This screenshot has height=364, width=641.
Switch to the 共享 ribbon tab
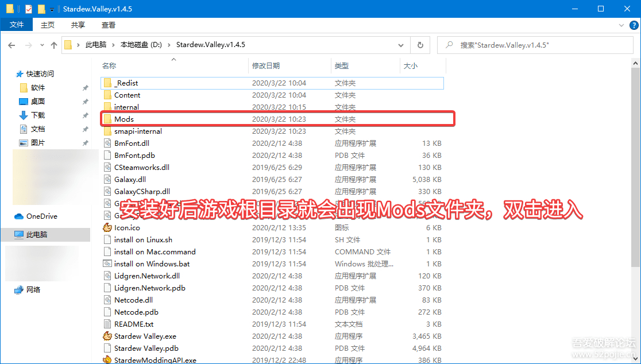78,25
